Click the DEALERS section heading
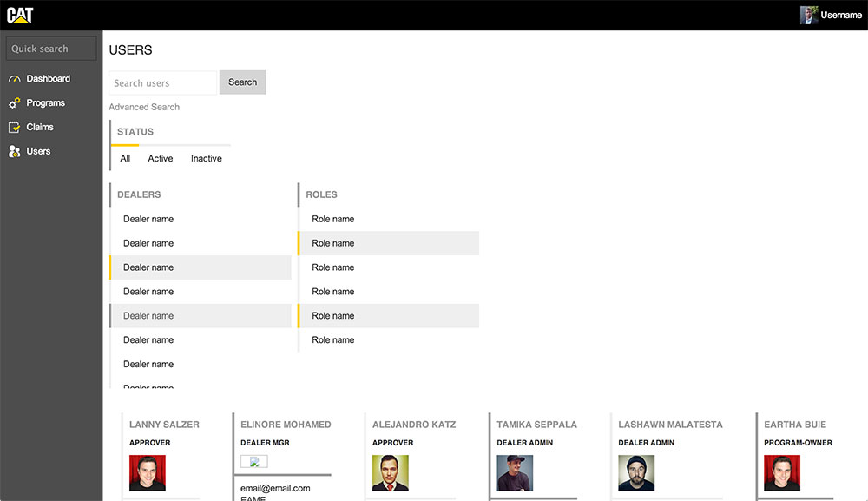The height and width of the screenshot is (501, 868). pos(139,194)
